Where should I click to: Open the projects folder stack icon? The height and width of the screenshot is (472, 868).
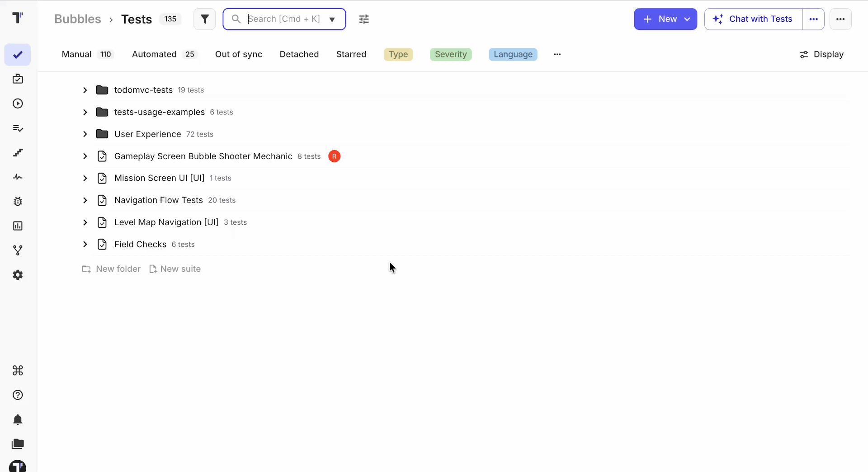tap(18, 444)
